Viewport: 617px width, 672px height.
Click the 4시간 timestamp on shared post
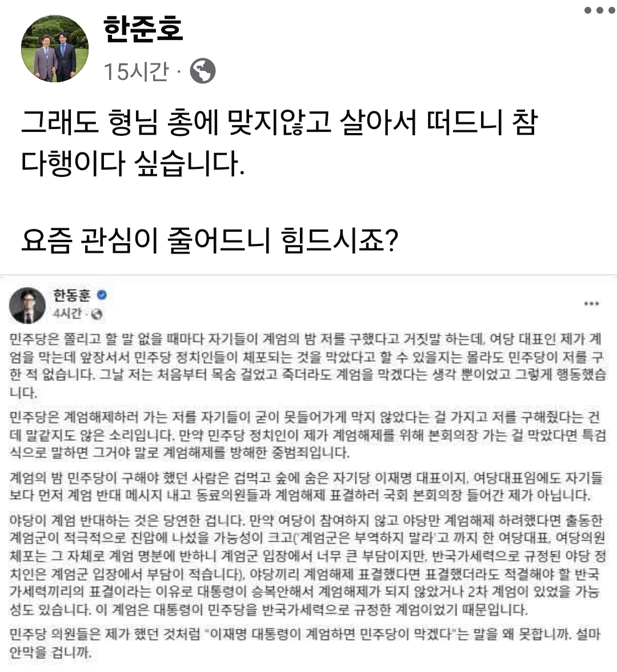pyautogui.click(x=67, y=314)
